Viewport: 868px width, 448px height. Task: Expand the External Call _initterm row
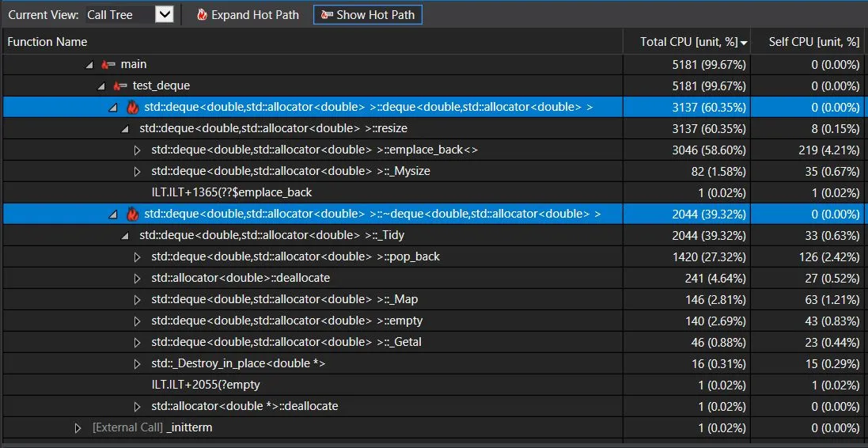(78, 427)
